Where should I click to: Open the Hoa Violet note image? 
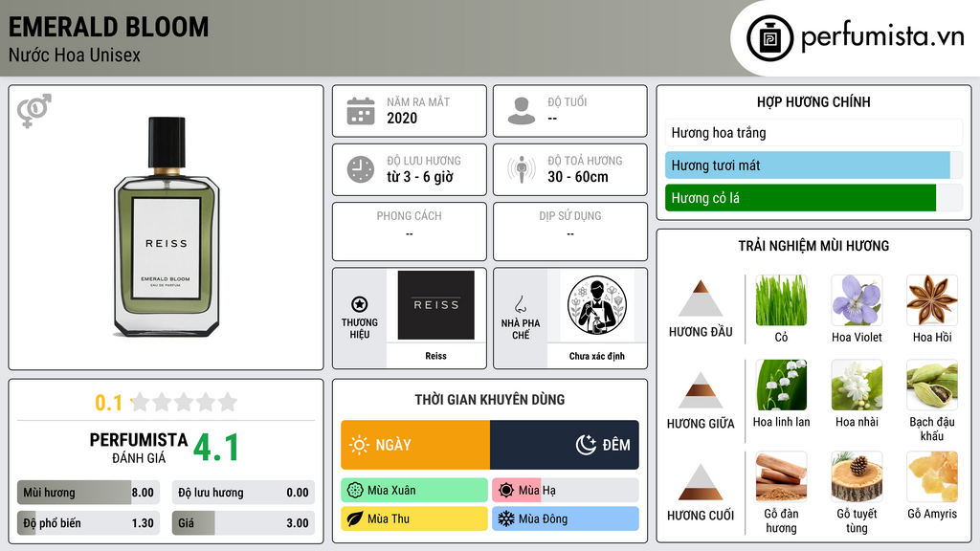[857, 300]
